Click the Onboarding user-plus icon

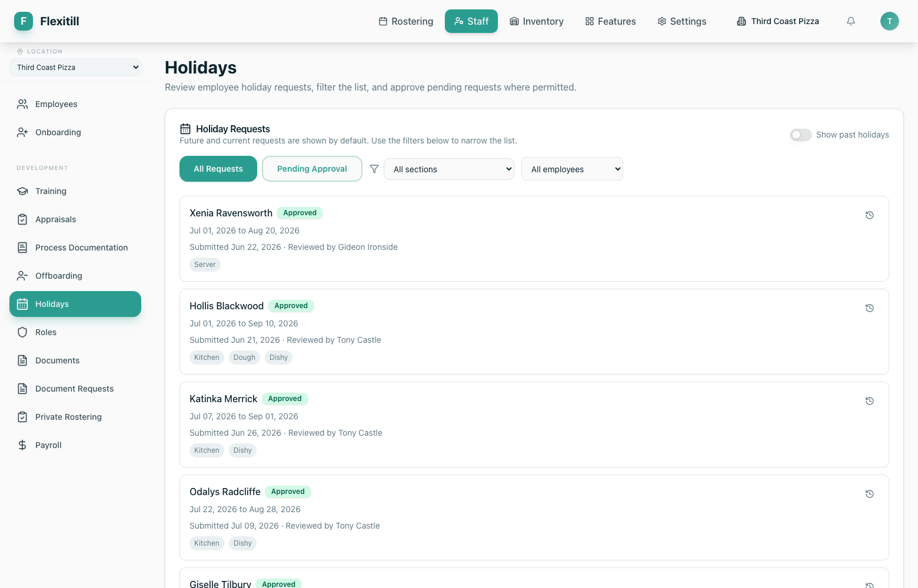click(22, 132)
